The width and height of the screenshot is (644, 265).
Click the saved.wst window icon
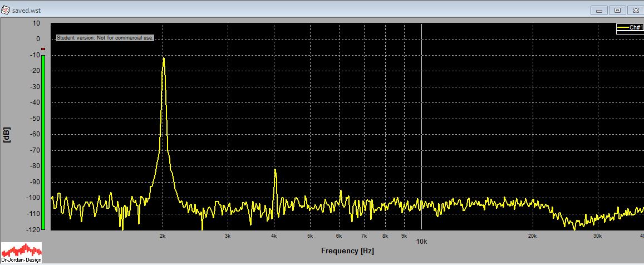pyautogui.click(x=6, y=10)
